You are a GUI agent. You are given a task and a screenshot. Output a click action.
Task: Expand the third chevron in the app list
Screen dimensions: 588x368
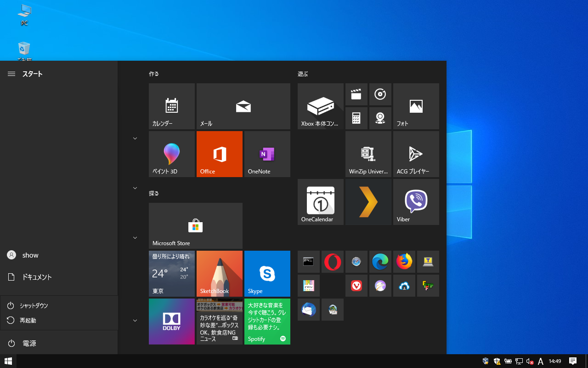point(135,238)
